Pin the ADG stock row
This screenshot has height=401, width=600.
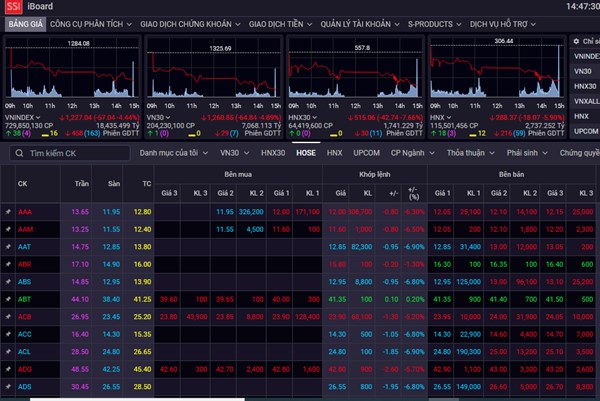coord(8,368)
